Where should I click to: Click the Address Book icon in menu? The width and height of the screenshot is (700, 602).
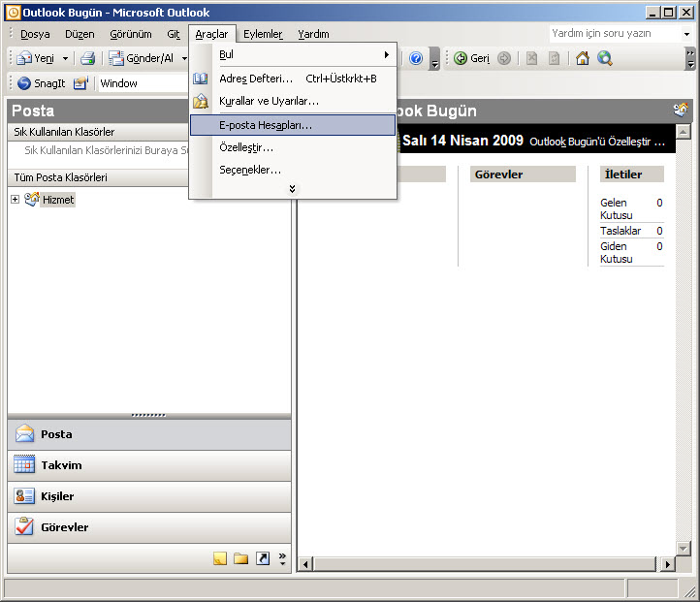click(200, 79)
